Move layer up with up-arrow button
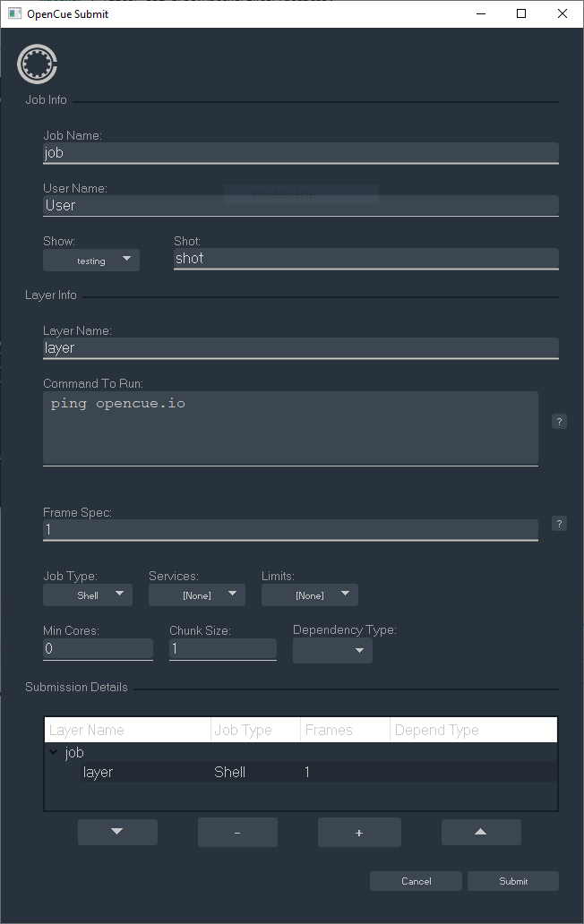Image resolution: width=584 pixels, height=924 pixels. click(481, 832)
